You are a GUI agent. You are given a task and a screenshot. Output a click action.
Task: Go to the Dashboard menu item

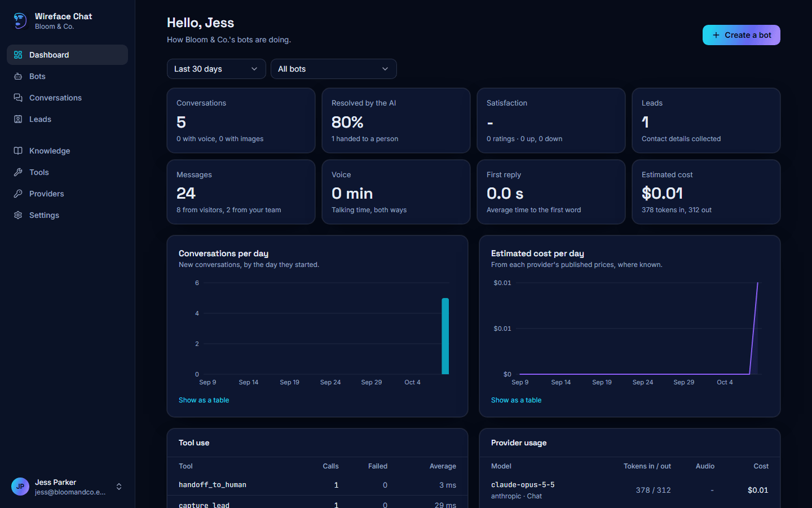click(67, 55)
